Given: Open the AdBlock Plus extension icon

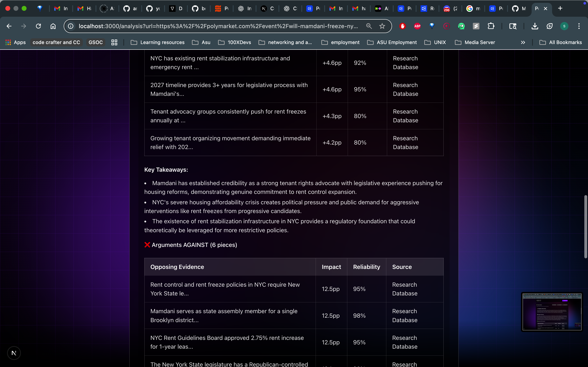Looking at the screenshot, I should coord(417,26).
